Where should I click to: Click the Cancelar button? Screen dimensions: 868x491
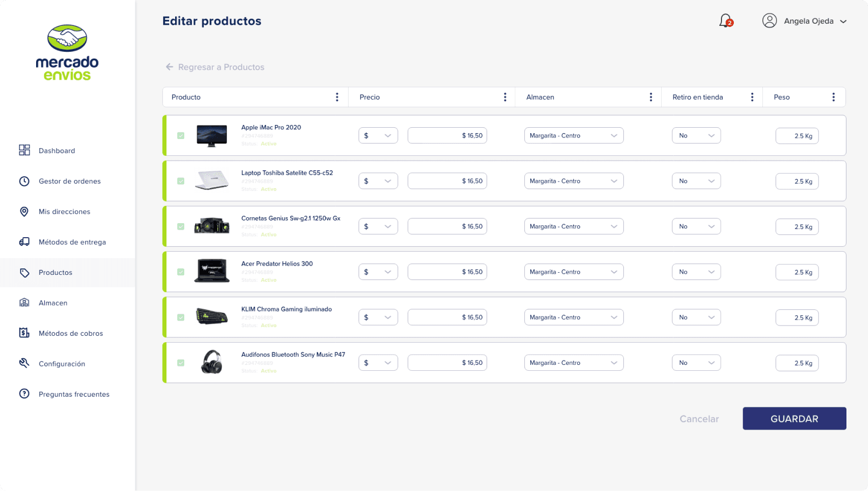(699, 419)
